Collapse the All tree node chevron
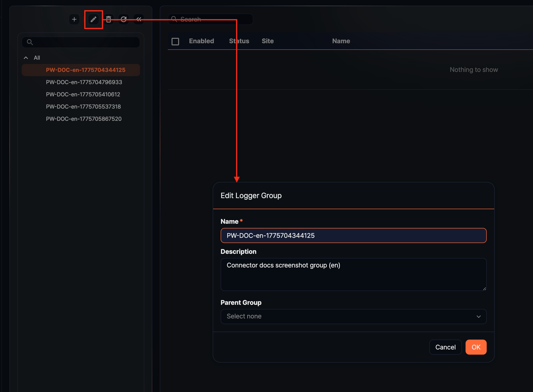The width and height of the screenshot is (533, 392). point(26,58)
